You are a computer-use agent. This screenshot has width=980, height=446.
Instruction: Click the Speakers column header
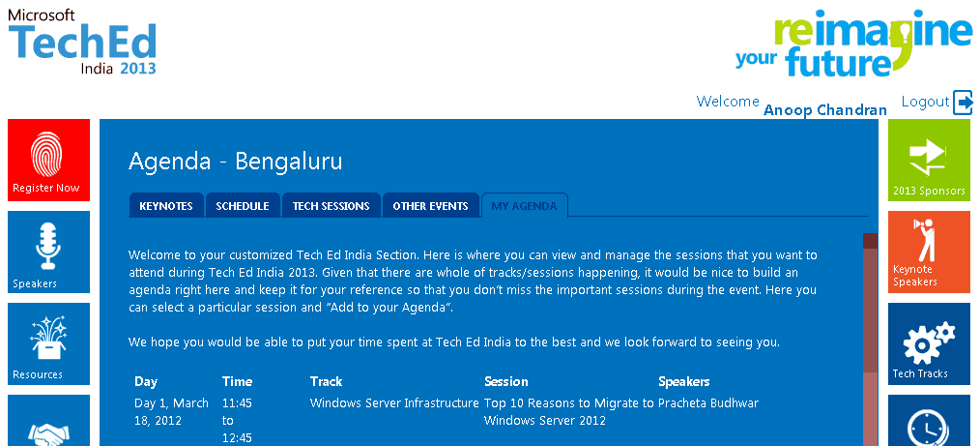[683, 381]
